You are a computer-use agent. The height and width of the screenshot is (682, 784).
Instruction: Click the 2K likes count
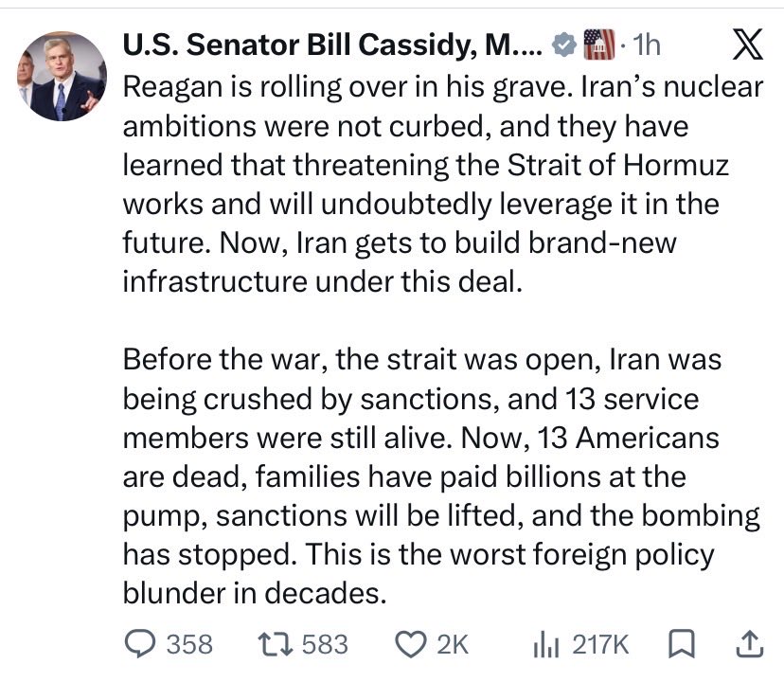453,644
